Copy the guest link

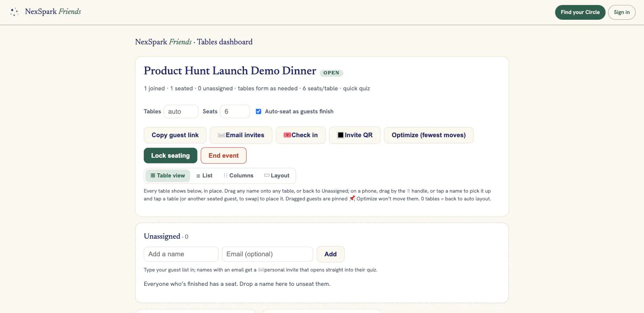175,135
